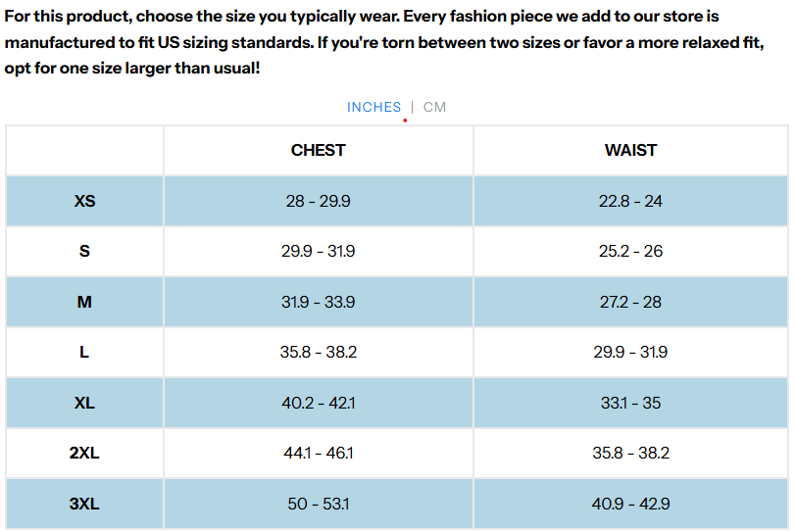The height and width of the screenshot is (532, 795).
Task: Switch to the INCHES unit tab
Action: point(373,107)
